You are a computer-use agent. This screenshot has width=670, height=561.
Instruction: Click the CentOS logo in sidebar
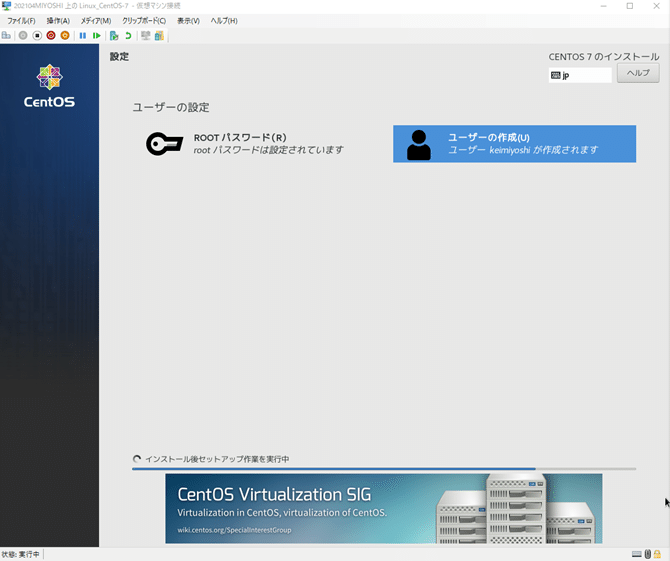coord(50,86)
